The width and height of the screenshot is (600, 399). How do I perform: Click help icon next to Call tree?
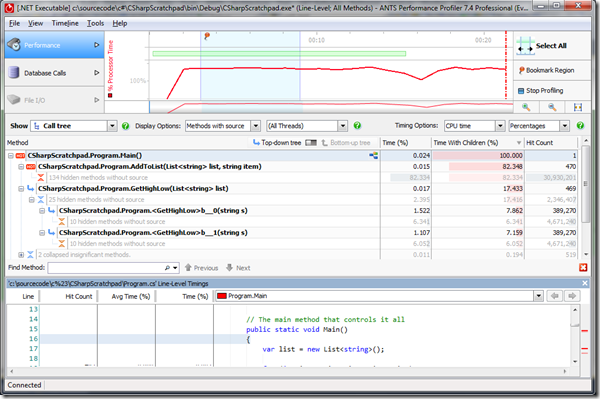pyautogui.click(x=125, y=126)
